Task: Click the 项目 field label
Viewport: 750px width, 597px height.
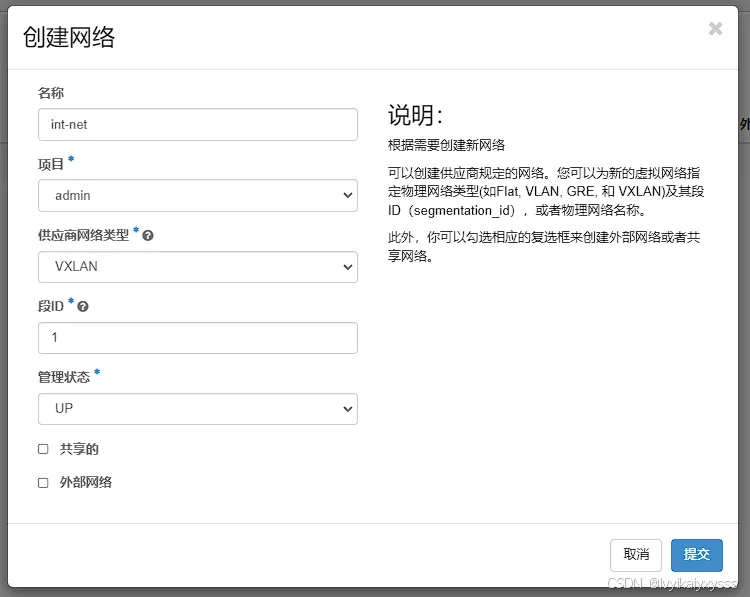Action: [x=51, y=164]
